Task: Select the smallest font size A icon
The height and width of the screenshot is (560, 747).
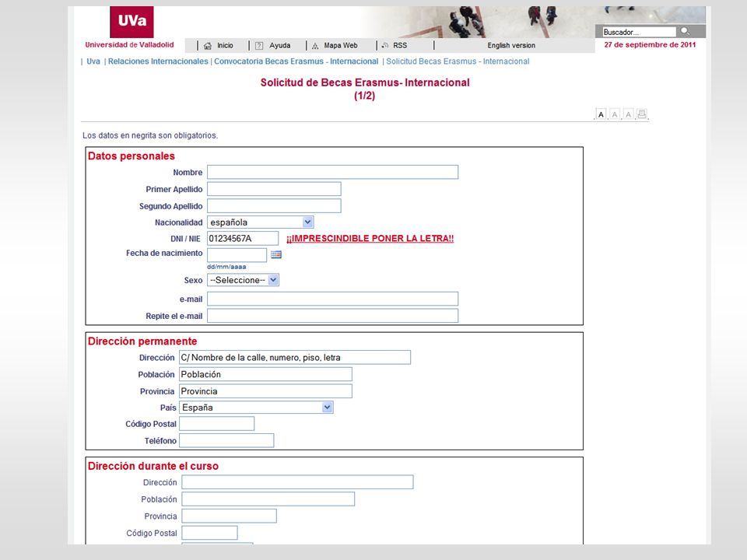Action: click(601, 114)
